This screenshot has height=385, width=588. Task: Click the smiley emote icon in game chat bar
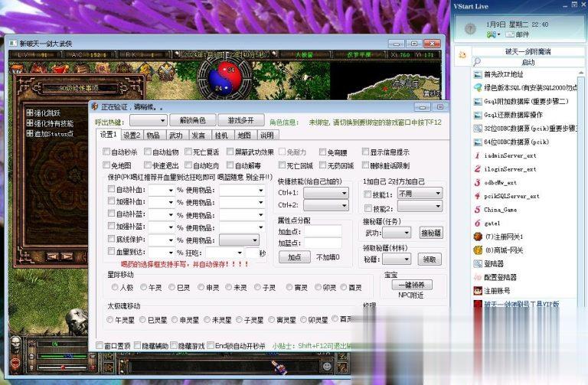coord(328,367)
